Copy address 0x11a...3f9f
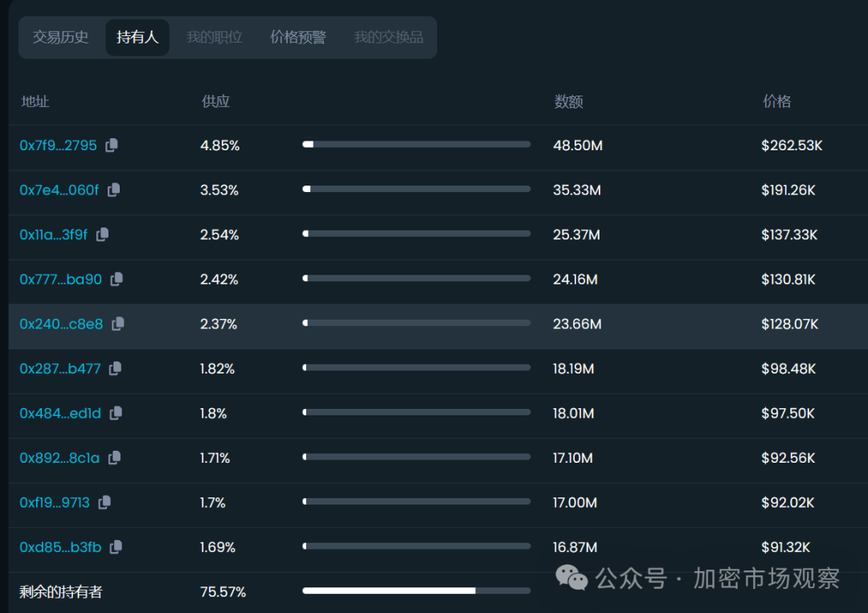This screenshot has height=613, width=868. click(102, 235)
